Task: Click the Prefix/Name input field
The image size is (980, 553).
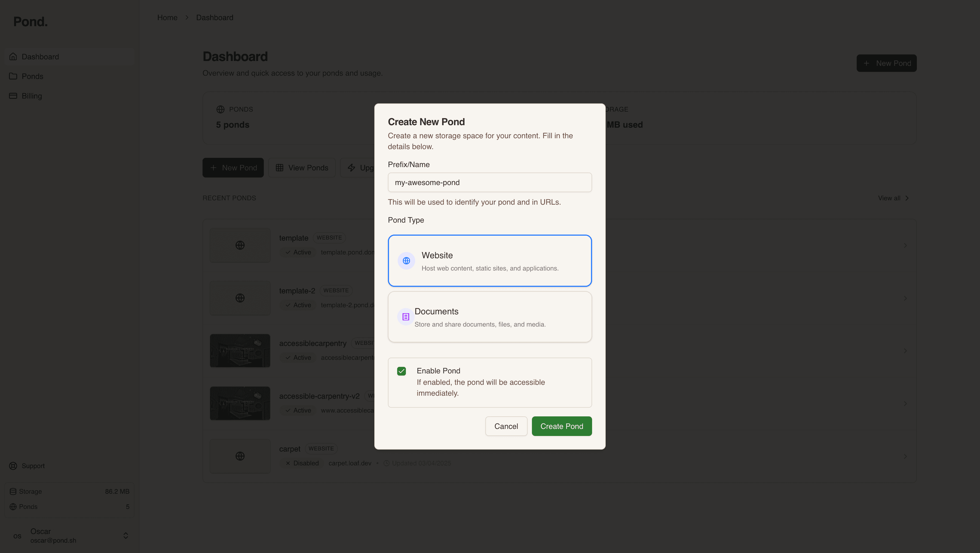Action: 490,182
